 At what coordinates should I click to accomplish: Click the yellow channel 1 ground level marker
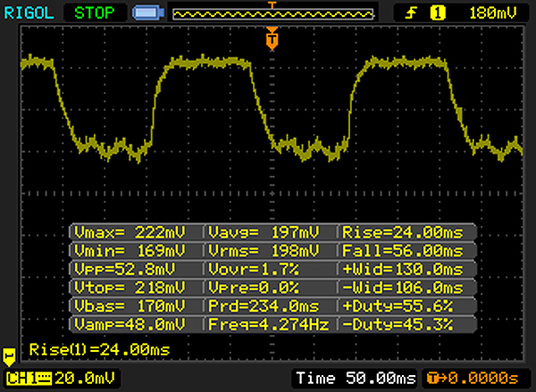point(9,357)
